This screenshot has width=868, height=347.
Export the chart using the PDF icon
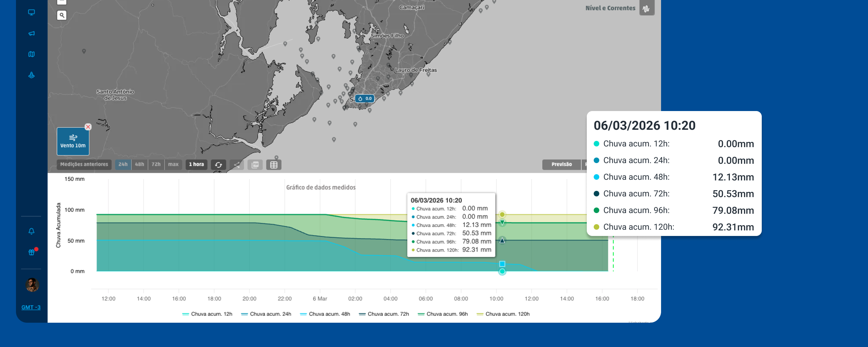[256, 165]
